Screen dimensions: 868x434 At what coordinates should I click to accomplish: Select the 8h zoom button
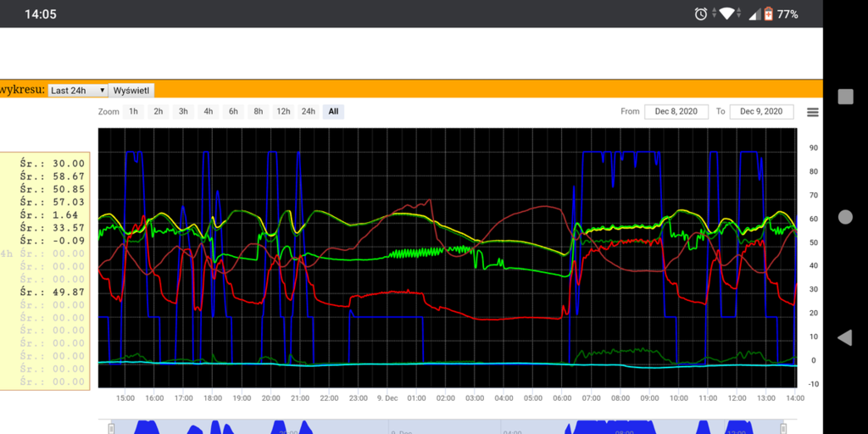[259, 112]
